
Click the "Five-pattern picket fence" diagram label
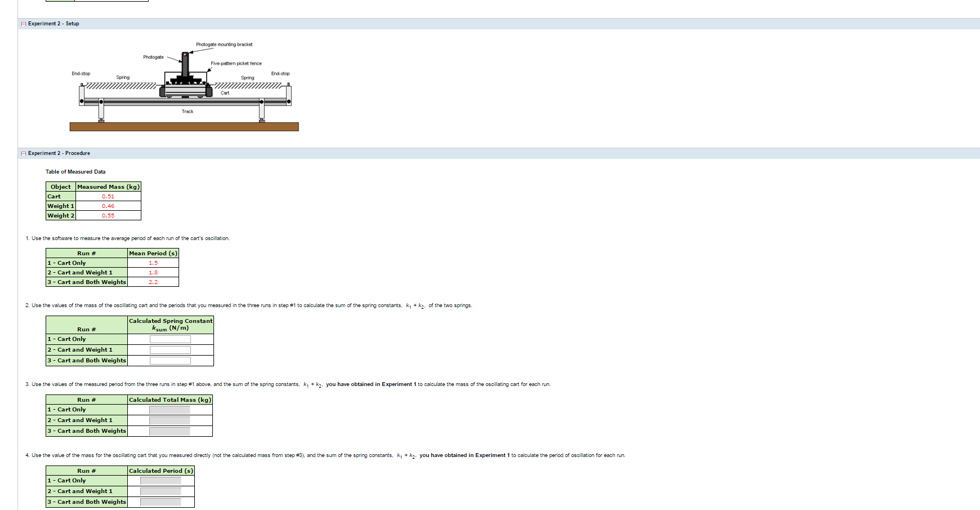coord(237,64)
